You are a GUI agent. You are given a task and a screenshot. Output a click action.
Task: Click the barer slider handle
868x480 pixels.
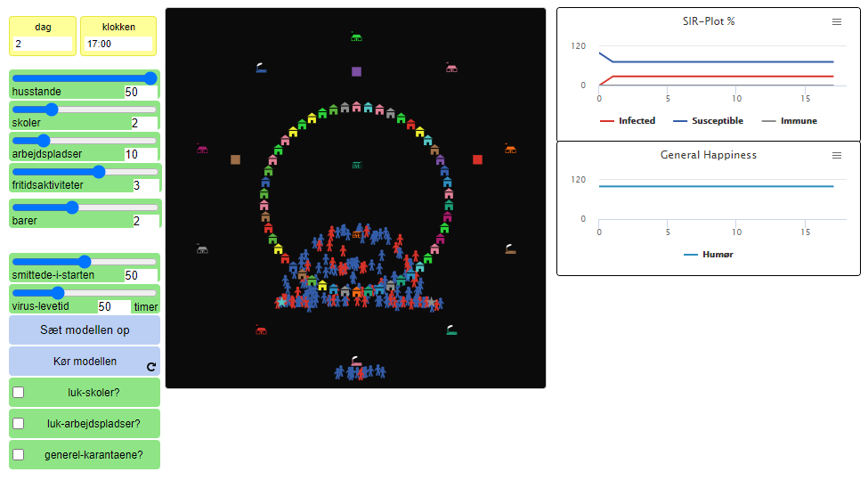pos(72,207)
